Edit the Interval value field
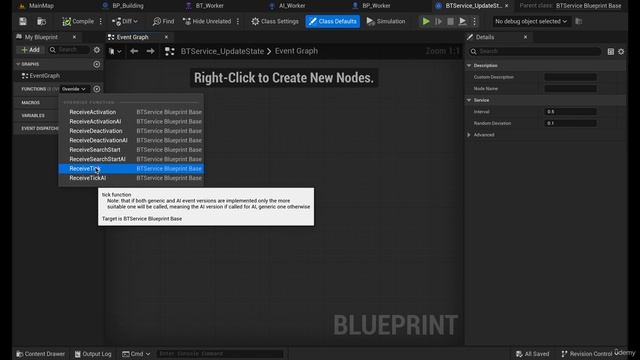Viewport: 640px width, 360px height. pyautogui.click(x=571, y=111)
